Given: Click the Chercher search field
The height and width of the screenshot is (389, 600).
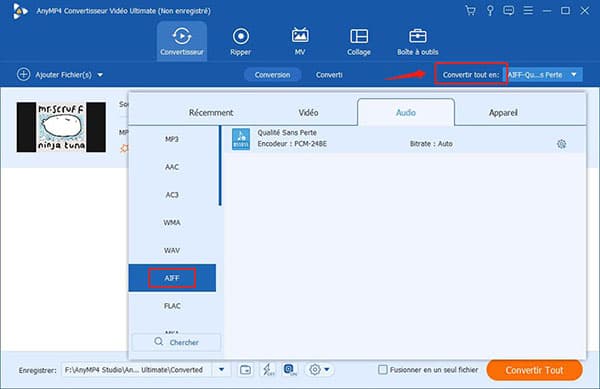Looking at the screenshot, I should click(176, 342).
